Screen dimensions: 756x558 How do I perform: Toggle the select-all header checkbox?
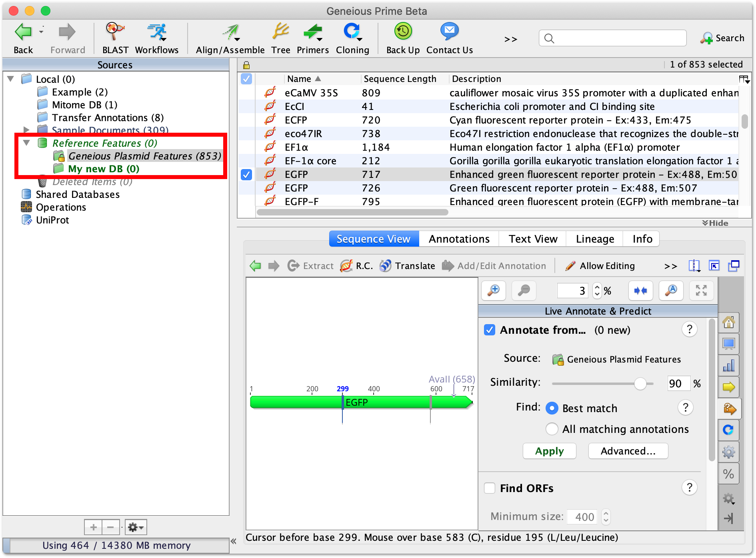coord(246,79)
